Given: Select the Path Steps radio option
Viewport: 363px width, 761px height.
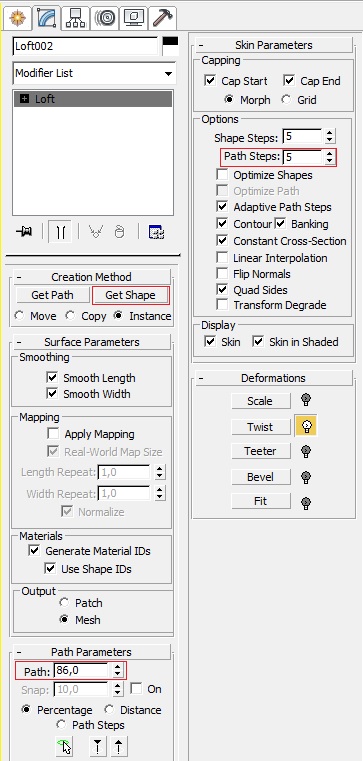Looking at the screenshot, I should pyautogui.click(x=61, y=725).
